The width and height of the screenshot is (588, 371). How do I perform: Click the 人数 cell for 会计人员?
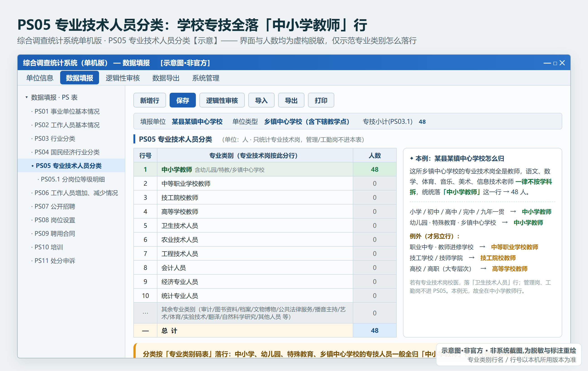[375, 268]
